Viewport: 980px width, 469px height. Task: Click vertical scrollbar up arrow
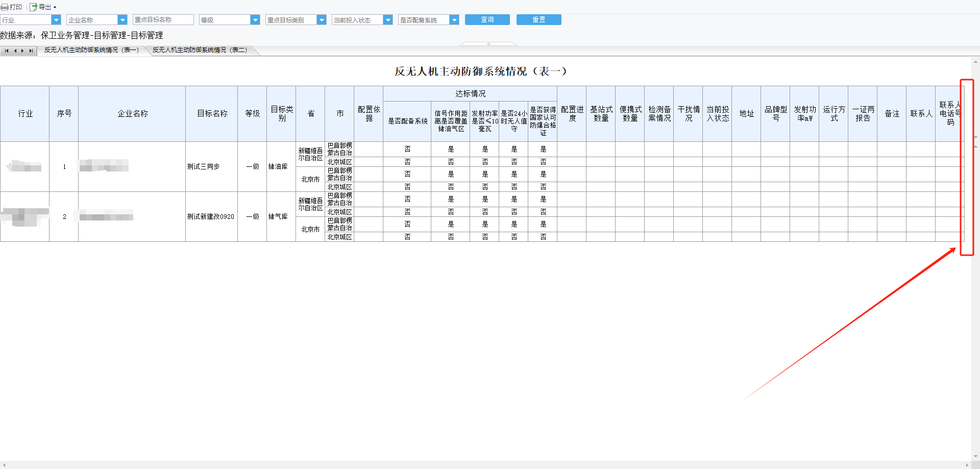(975, 62)
